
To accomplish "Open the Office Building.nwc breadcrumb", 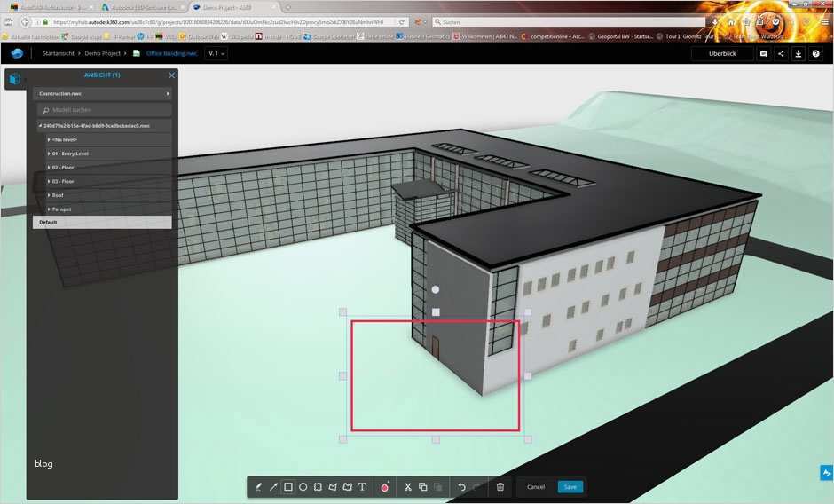I will pyautogui.click(x=171, y=54).
